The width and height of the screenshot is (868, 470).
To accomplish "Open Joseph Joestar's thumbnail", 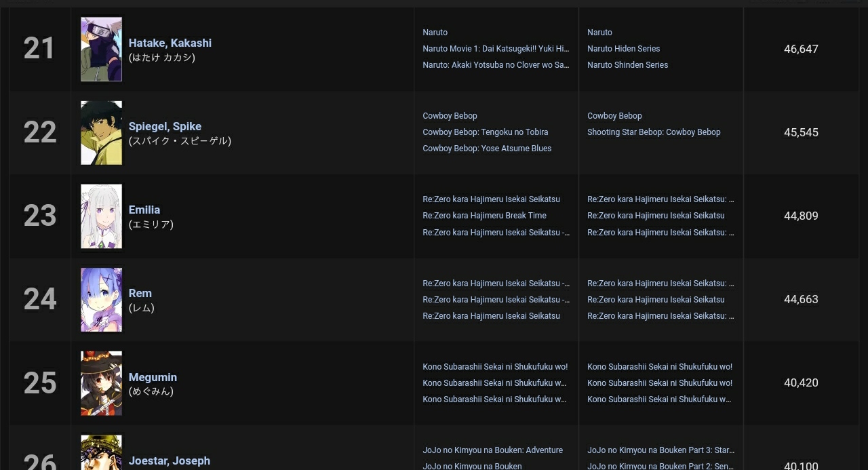I will [x=101, y=454].
